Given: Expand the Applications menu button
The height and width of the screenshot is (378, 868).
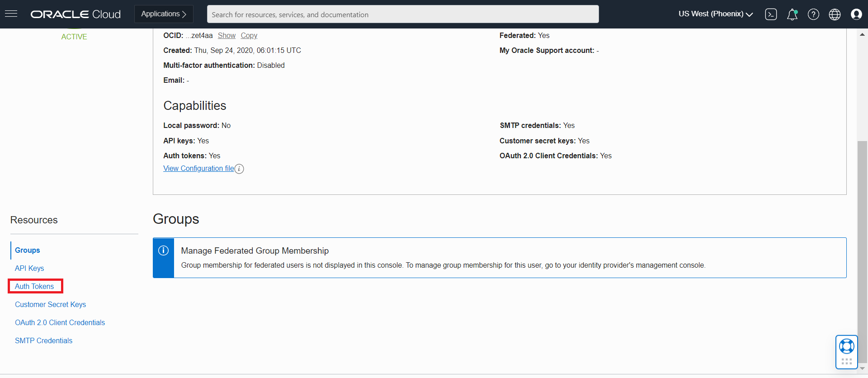Looking at the screenshot, I should coord(164,14).
